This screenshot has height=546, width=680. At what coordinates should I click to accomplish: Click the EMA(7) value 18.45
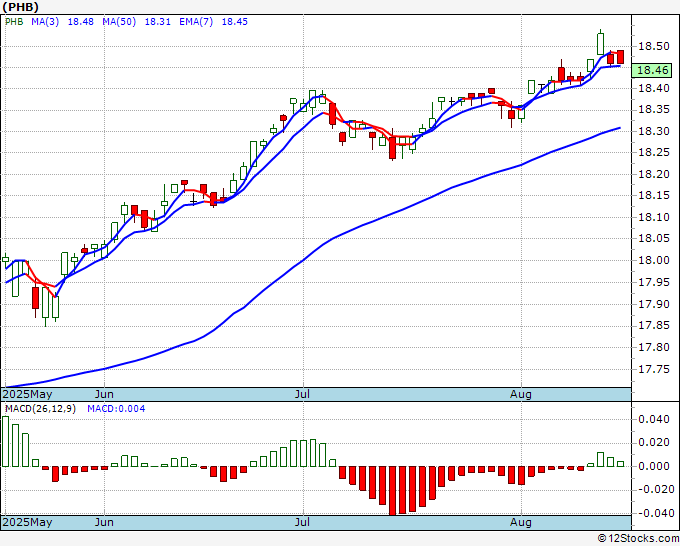coord(235,22)
